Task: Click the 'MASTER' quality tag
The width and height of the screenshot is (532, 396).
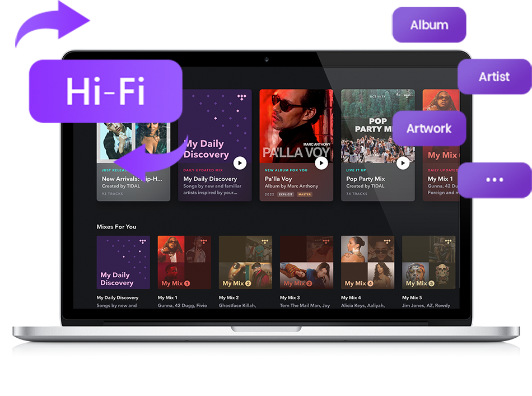Action: [x=305, y=194]
